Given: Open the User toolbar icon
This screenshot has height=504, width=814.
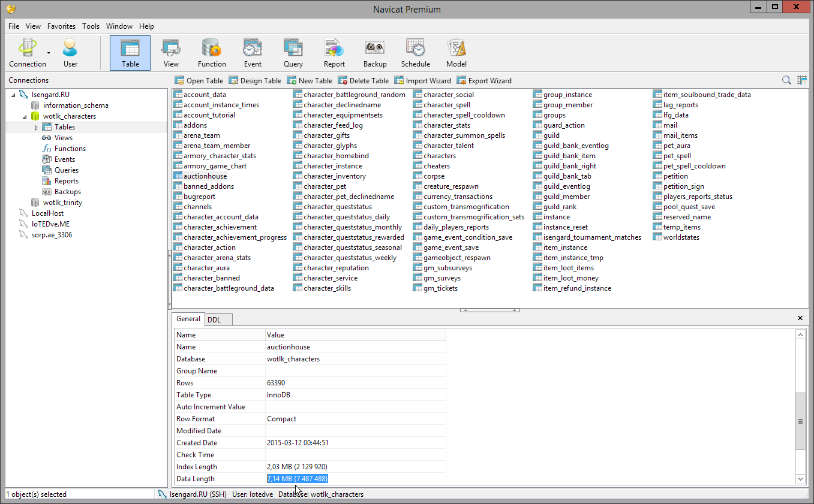Looking at the screenshot, I should pos(70,53).
